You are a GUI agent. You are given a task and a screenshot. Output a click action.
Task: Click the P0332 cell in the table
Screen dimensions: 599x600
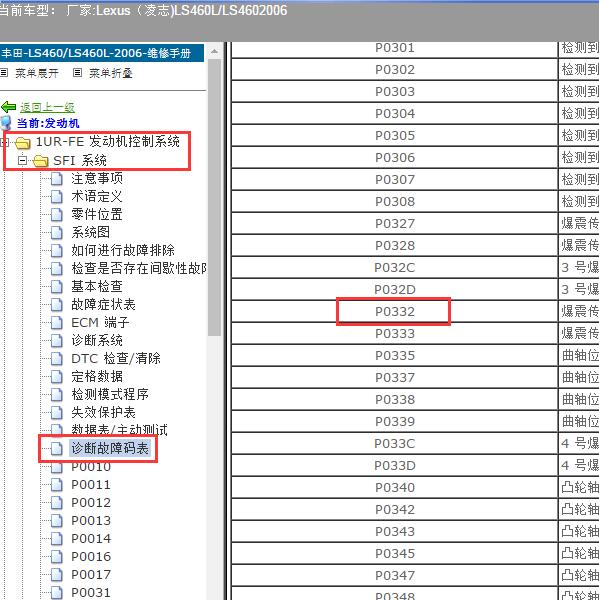tap(395, 311)
